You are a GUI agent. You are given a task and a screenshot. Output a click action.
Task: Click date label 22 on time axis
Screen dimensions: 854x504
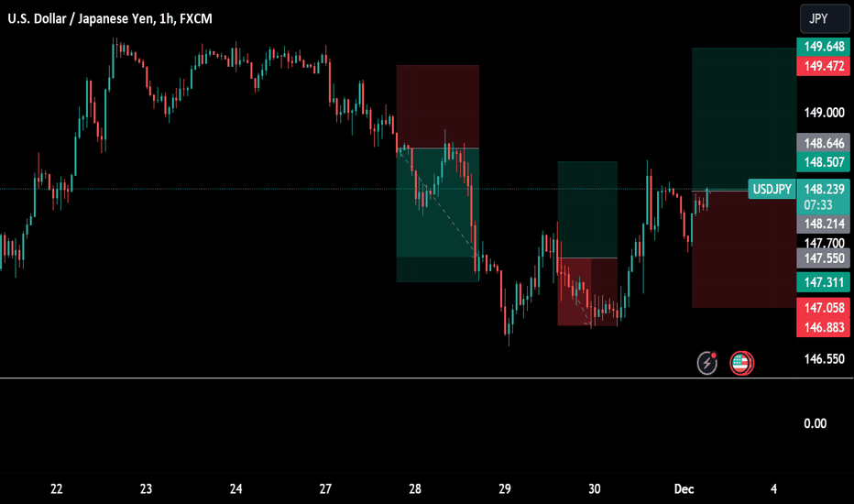pos(57,488)
